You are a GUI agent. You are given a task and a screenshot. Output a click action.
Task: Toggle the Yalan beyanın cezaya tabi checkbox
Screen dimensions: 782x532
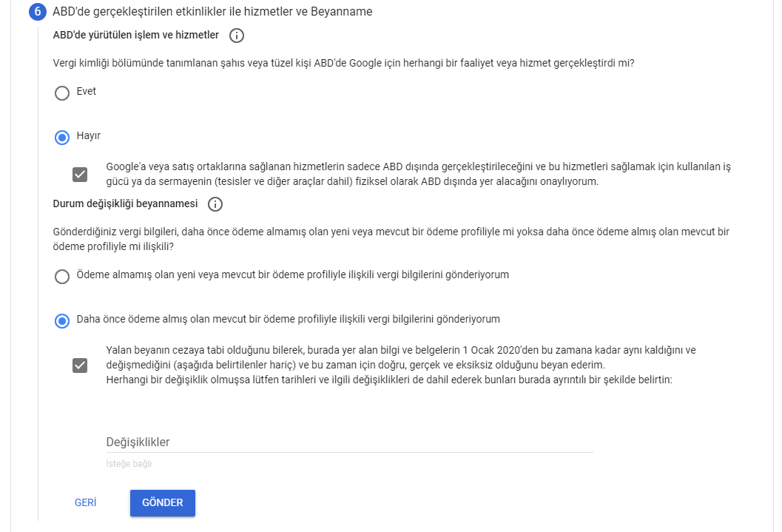[80, 366]
